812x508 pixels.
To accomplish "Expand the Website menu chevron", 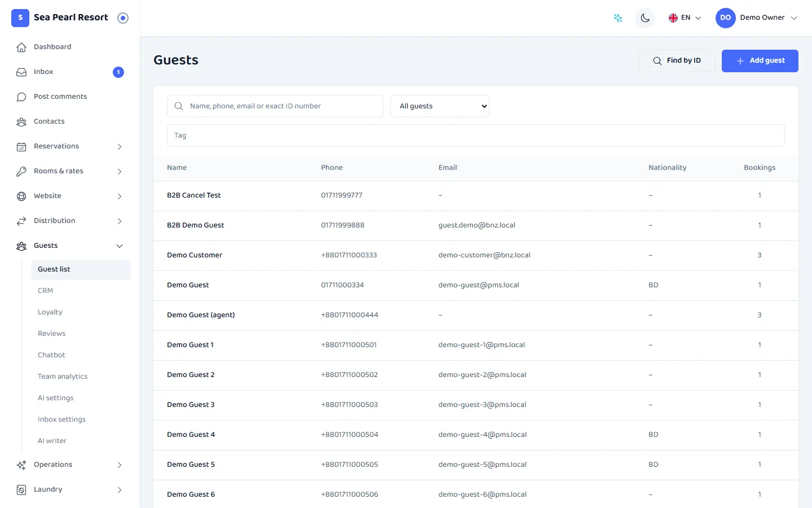I will [120, 196].
